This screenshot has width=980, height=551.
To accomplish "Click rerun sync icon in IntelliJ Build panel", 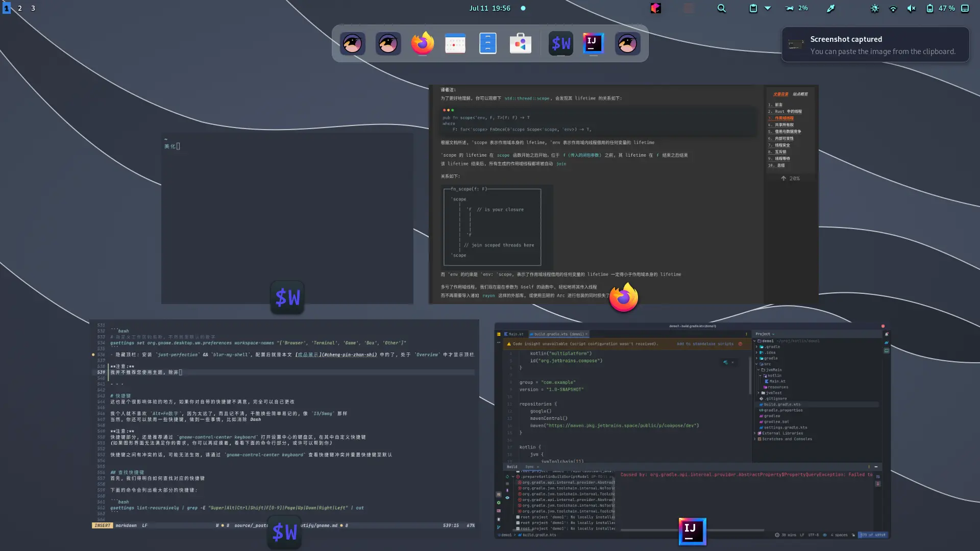I will point(507,477).
